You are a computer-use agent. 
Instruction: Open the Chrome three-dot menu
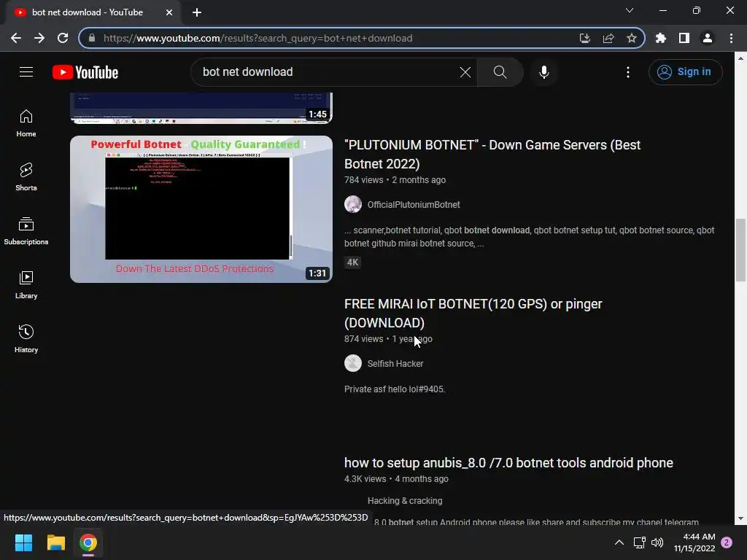click(x=731, y=38)
